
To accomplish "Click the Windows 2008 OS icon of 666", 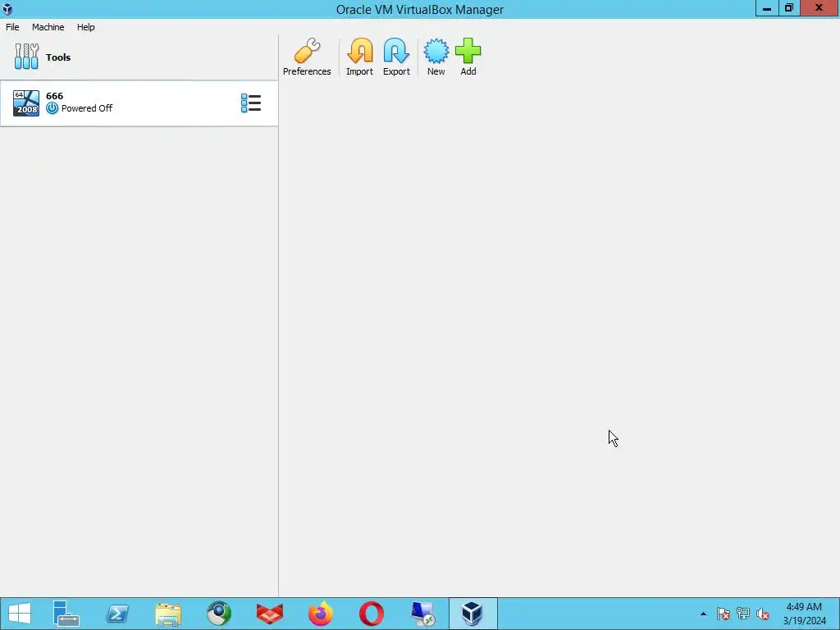I will point(26,103).
